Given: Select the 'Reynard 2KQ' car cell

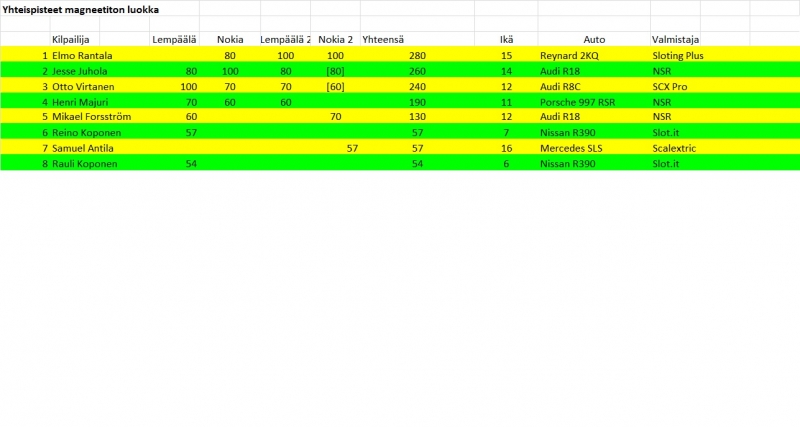Looking at the screenshot, I should [569, 56].
